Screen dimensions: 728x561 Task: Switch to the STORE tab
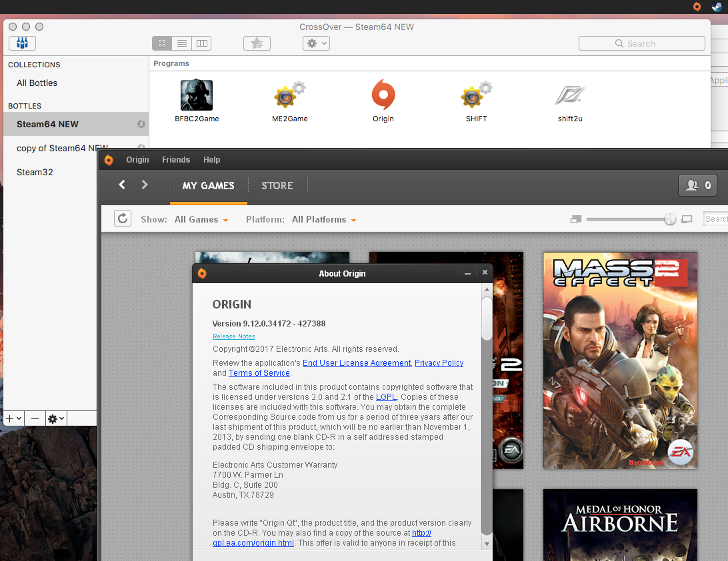[x=277, y=185]
